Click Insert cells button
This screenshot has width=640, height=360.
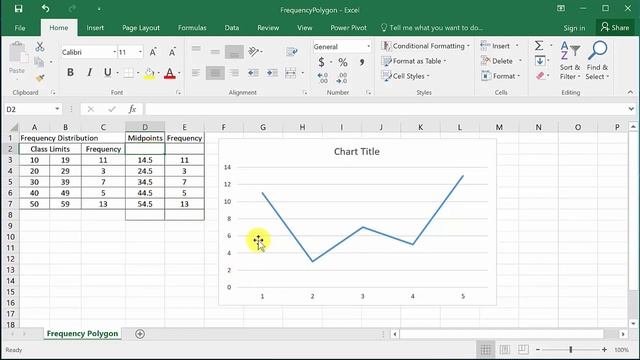pyautogui.click(x=500, y=46)
